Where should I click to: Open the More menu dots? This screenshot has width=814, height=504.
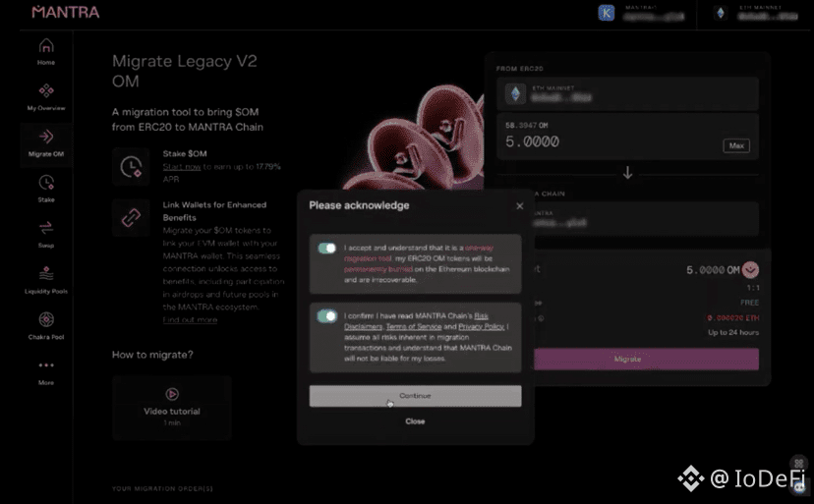tap(46, 364)
